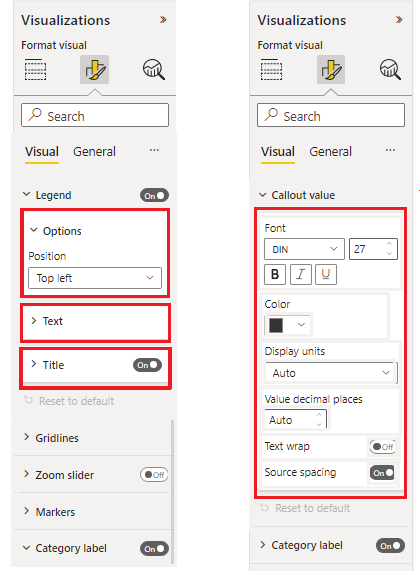Image resolution: width=420 pixels, height=574 pixels.
Task: Click the Bold font button
Action: coord(275,274)
